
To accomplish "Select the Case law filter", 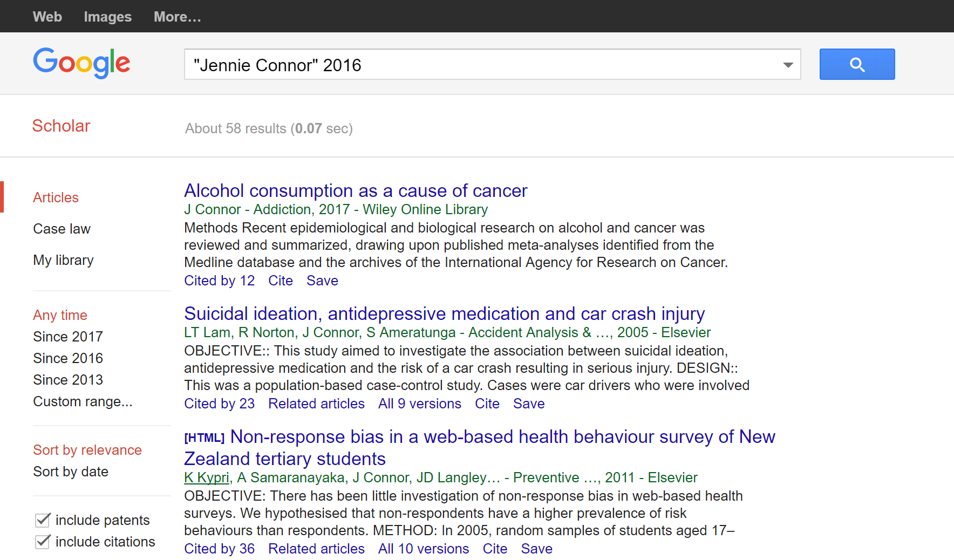I will click(x=62, y=228).
